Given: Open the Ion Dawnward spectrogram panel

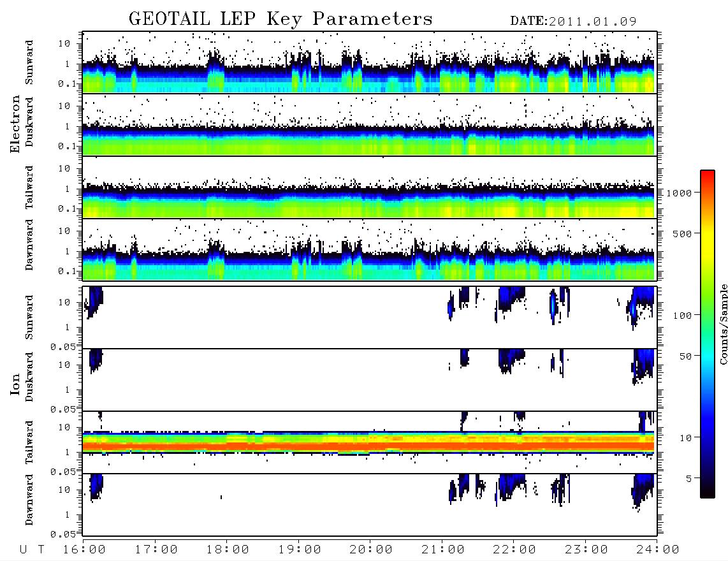Looking at the screenshot, I should (370, 505).
